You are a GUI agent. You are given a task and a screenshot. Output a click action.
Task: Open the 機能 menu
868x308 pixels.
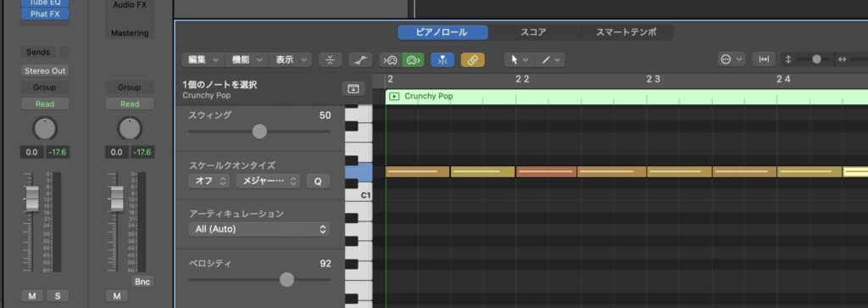(247, 60)
